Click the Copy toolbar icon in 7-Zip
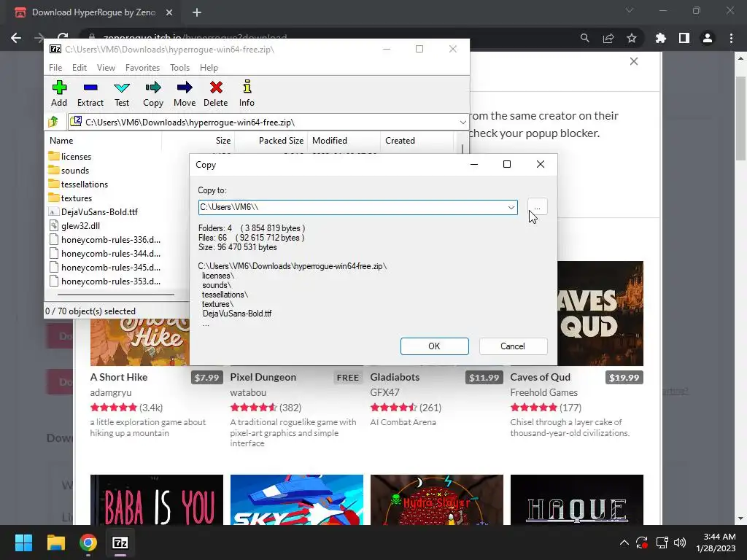Image resolution: width=747 pixels, height=560 pixels. click(153, 93)
